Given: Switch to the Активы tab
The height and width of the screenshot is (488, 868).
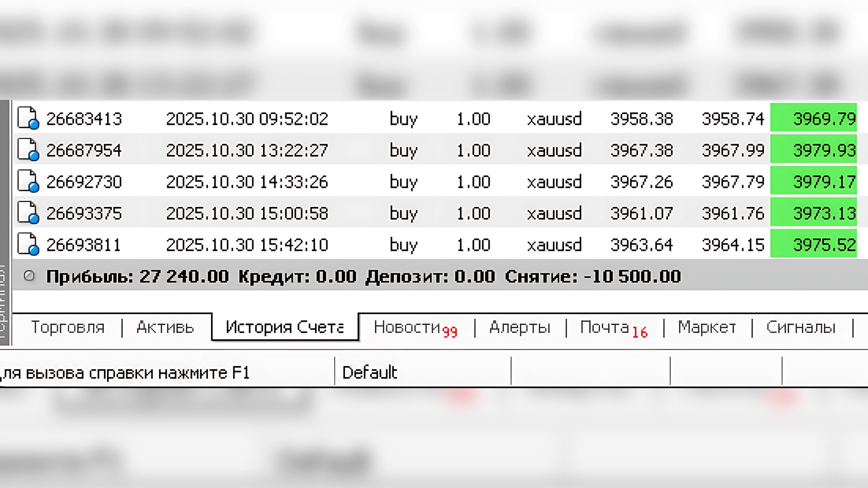Looking at the screenshot, I should click(165, 327).
